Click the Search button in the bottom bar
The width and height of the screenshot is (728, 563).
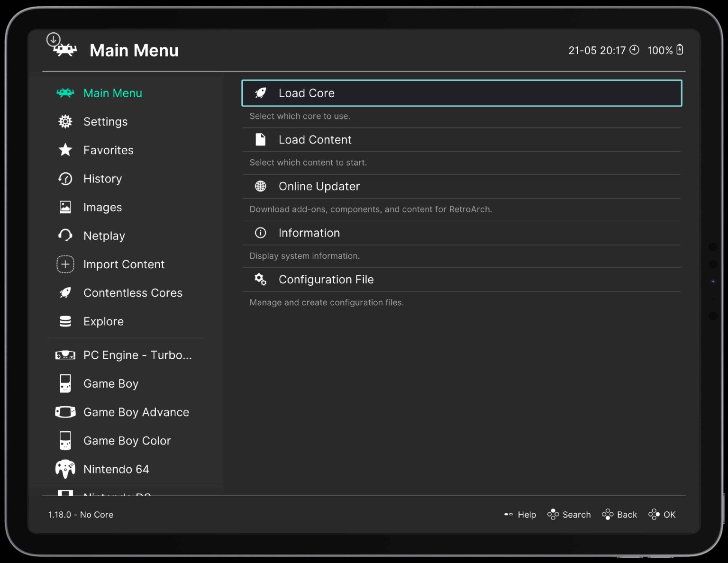click(569, 514)
